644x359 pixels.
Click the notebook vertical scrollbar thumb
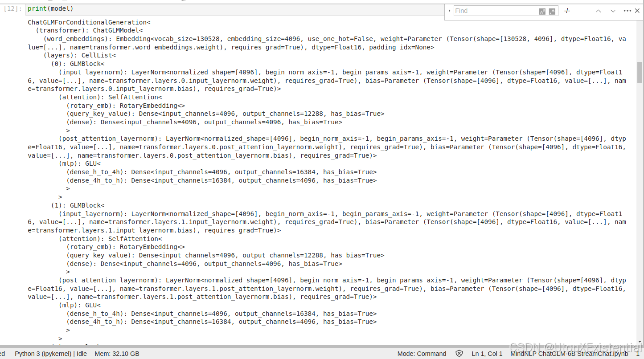pos(640,72)
